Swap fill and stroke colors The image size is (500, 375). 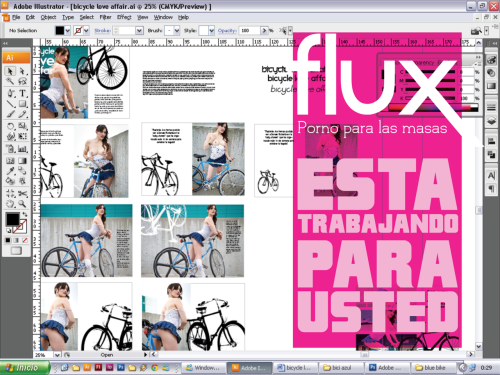coord(24,214)
